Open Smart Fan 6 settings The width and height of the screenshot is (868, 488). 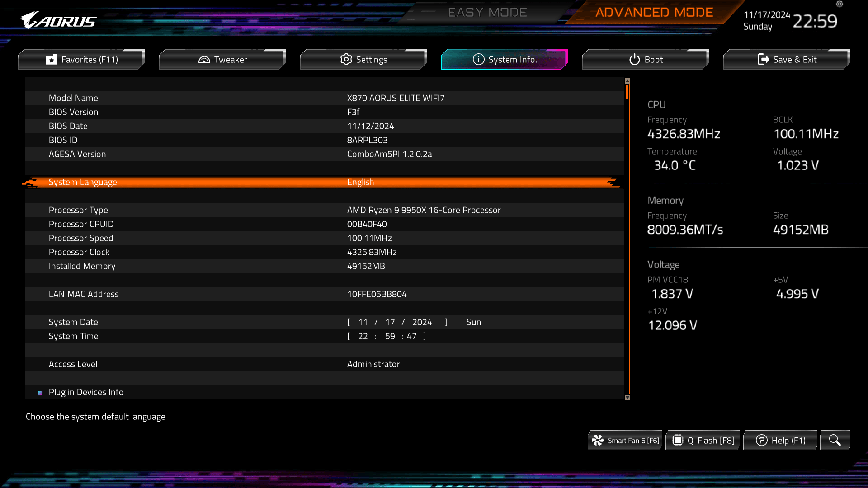(x=625, y=440)
